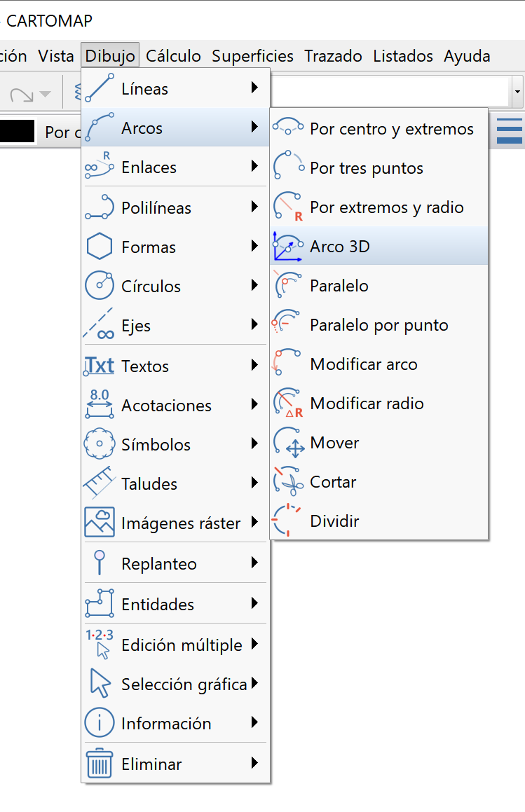Close the open Dibujo menu
The height and width of the screenshot is (812, 525).
click(110, 55)
